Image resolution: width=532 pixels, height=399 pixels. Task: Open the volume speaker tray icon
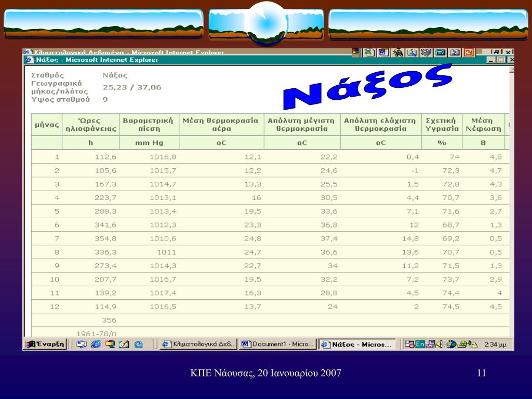pyautogui.click(x=440, y=344)
